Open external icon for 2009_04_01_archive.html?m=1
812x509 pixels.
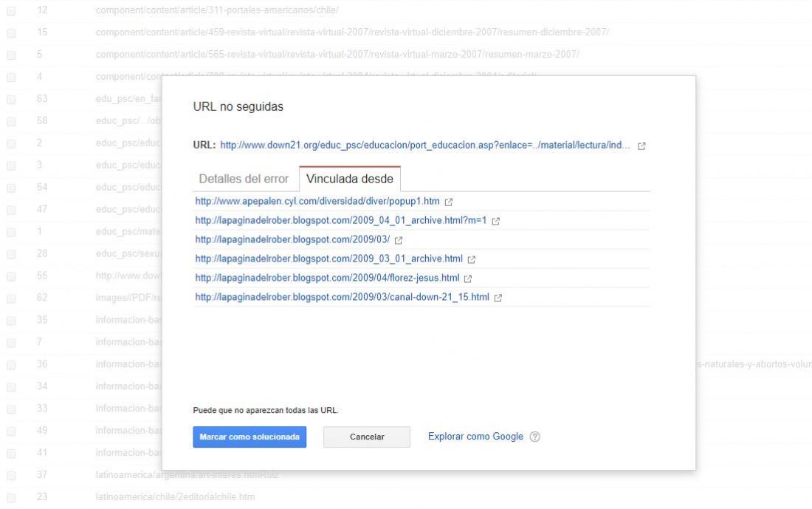(x=495, y=221)
